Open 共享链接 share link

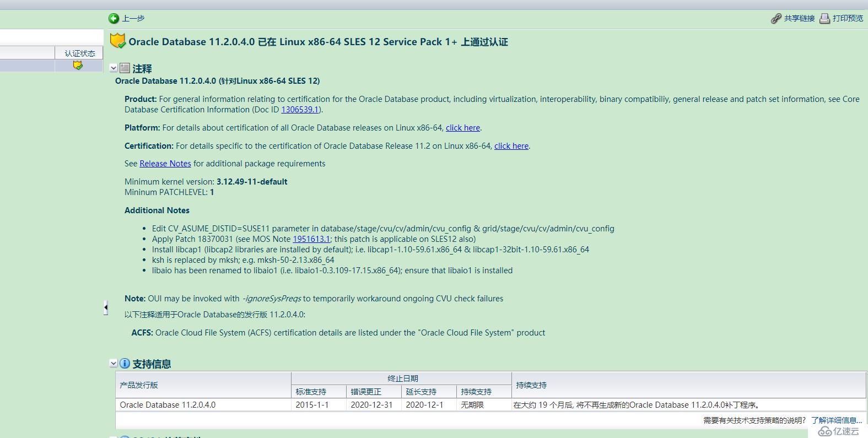[x=799, y=18]
